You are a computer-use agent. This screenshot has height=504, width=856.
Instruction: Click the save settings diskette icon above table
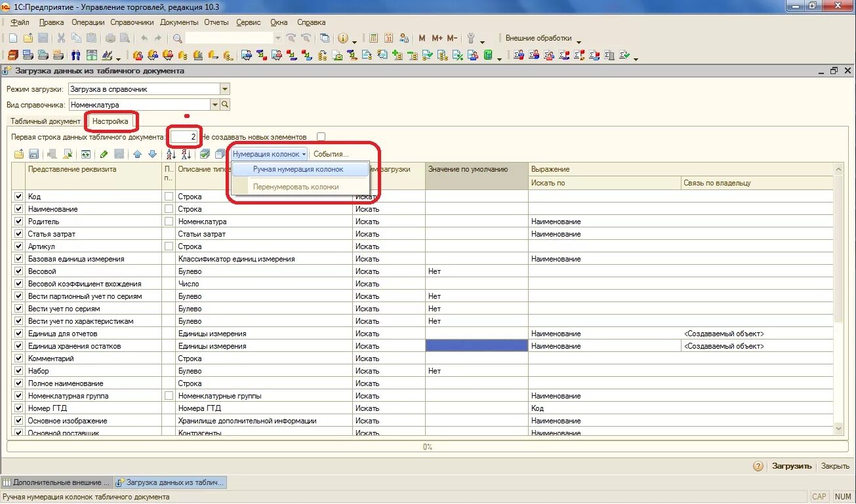click(x=33, y=154)
